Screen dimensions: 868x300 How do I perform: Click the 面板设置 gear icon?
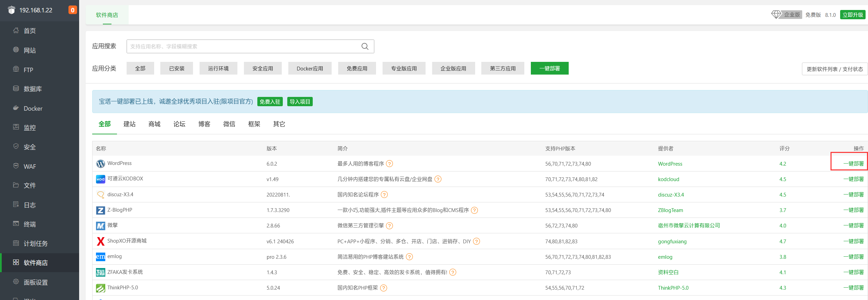(16, 282)
